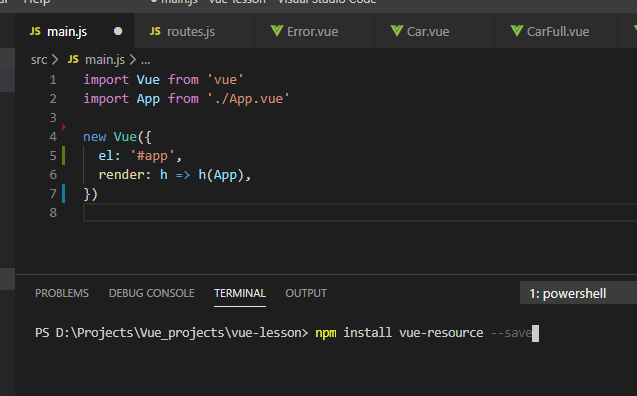The width and height of the screenshot is (637, 396).
Task: Click the JS icon in the breadcrumb path
Action: pos(73,60)
